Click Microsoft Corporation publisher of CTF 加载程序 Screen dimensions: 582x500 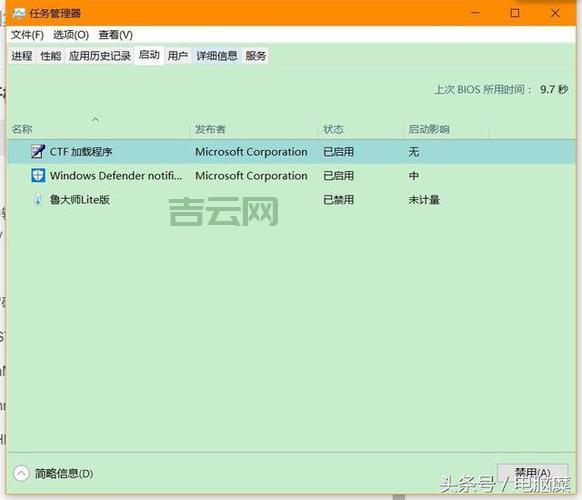251,152
